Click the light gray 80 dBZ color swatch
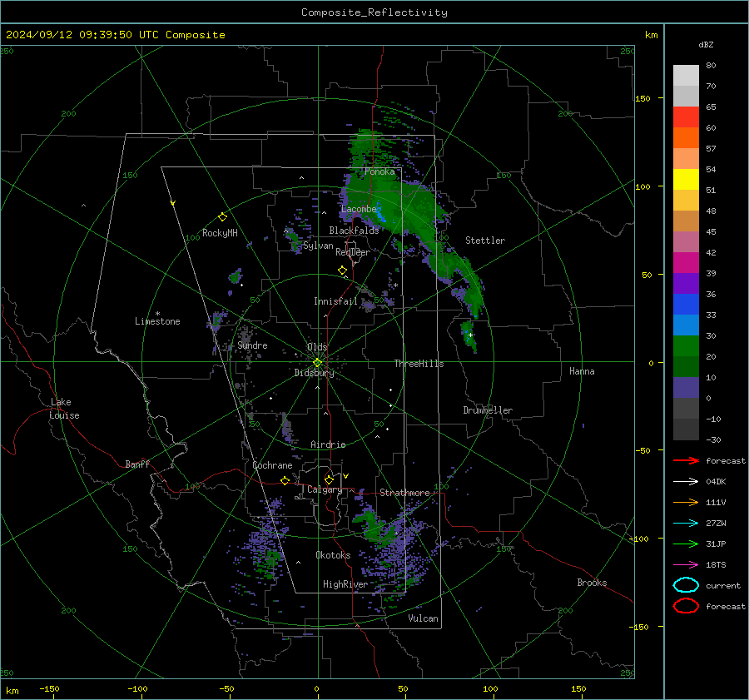This screenshot has width=749, height=700. [686, 75]
